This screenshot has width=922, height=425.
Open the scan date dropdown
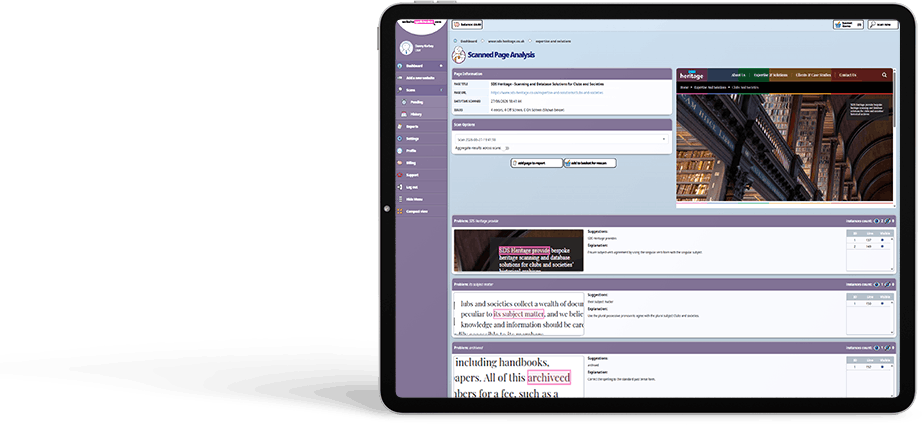561,139
